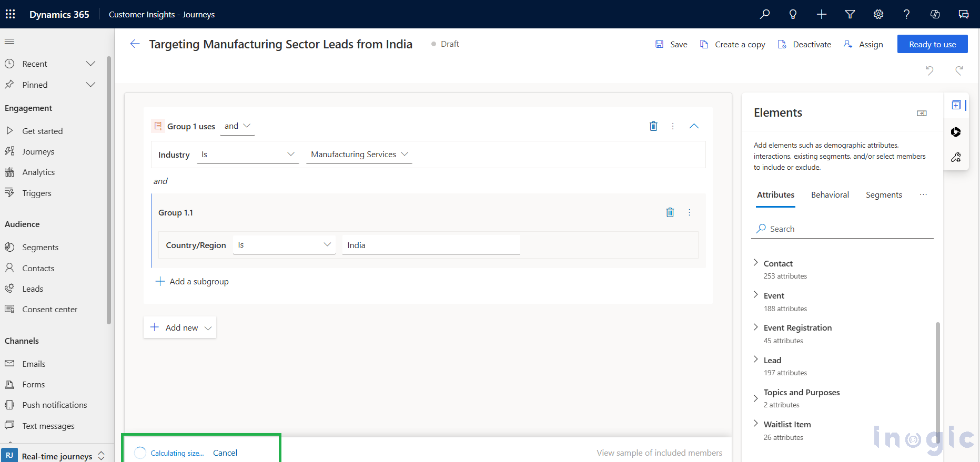Collapse the site map hamburger menu
Viewport: 980px width, 462px height.
9,41
